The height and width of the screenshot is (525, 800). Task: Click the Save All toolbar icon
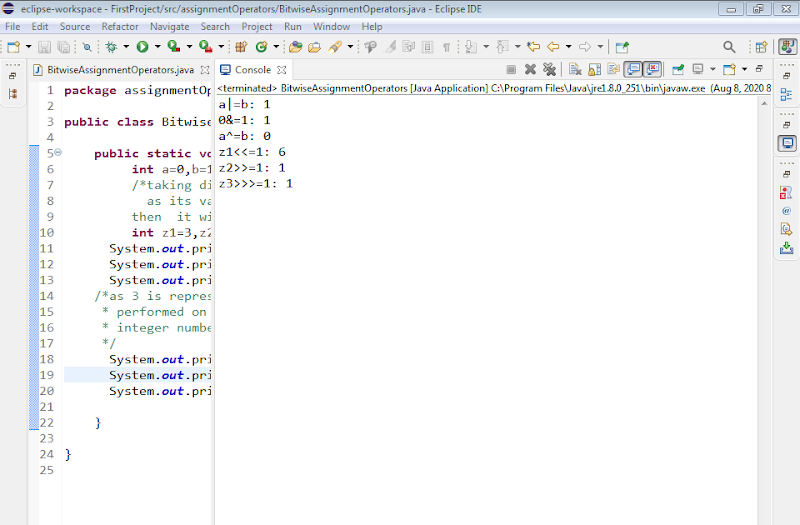[x=64, y=47]
